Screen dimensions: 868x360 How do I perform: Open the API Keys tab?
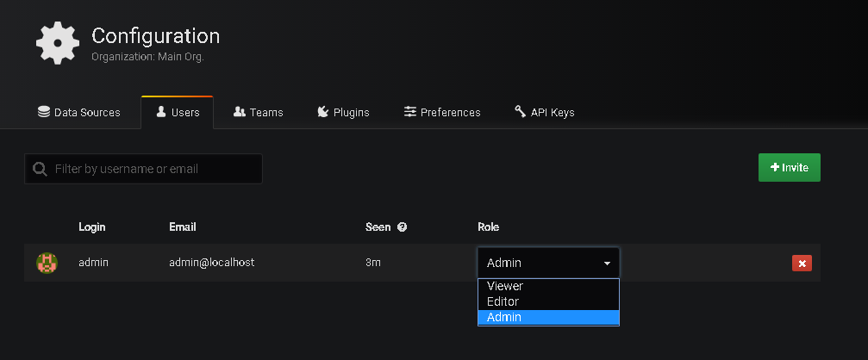pyautogui.click(x=544, y=112)
